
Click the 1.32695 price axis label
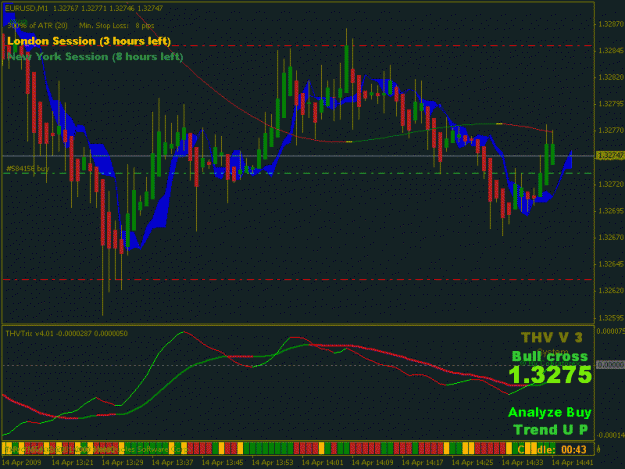point(611,211)
